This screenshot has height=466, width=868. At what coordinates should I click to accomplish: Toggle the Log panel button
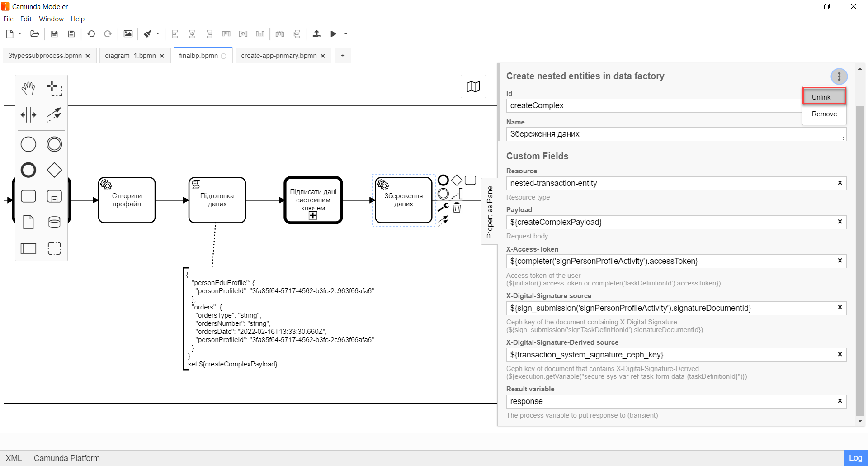(x=855, y=458)
